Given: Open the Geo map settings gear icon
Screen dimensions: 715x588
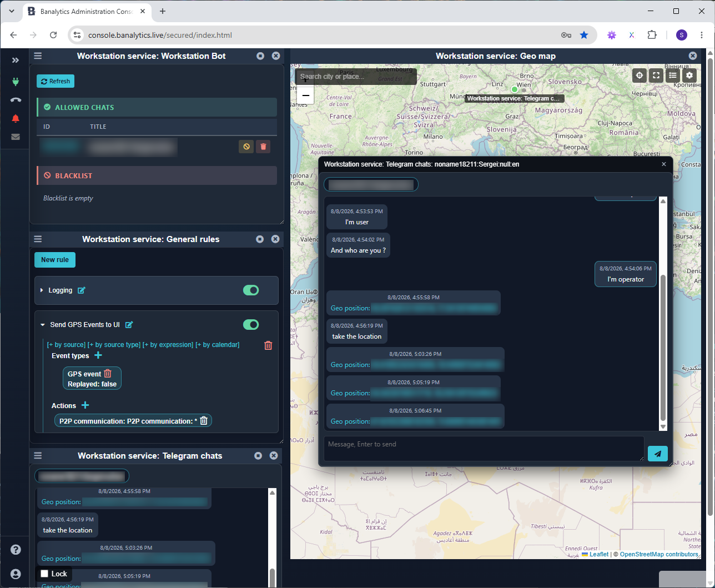Looking at the screenshot, I should [x=689, y=76].
